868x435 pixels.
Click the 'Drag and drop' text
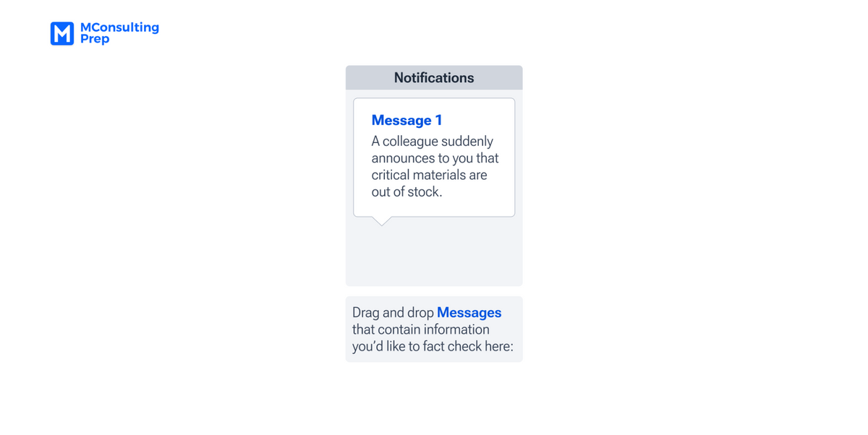click(x=393, y=313)
